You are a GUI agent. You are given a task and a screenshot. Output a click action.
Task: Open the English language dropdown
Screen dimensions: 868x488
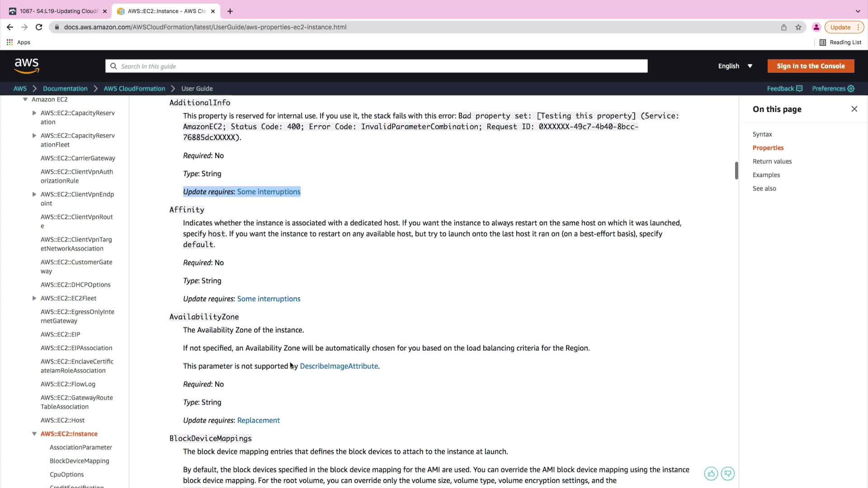[735, 66]
